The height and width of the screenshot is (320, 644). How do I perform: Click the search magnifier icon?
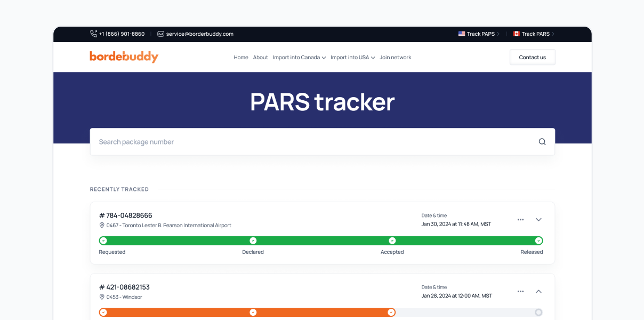pos(542,142)
